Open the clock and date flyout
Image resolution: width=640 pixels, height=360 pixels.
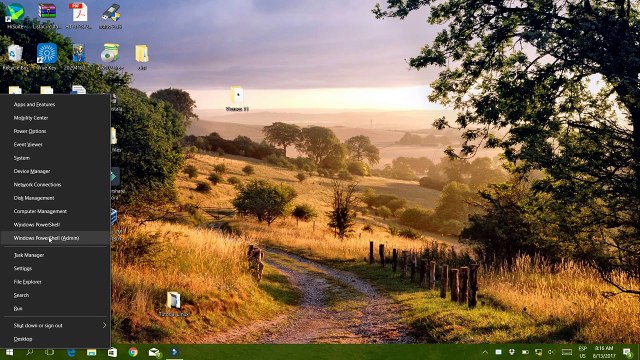(604, 352)
